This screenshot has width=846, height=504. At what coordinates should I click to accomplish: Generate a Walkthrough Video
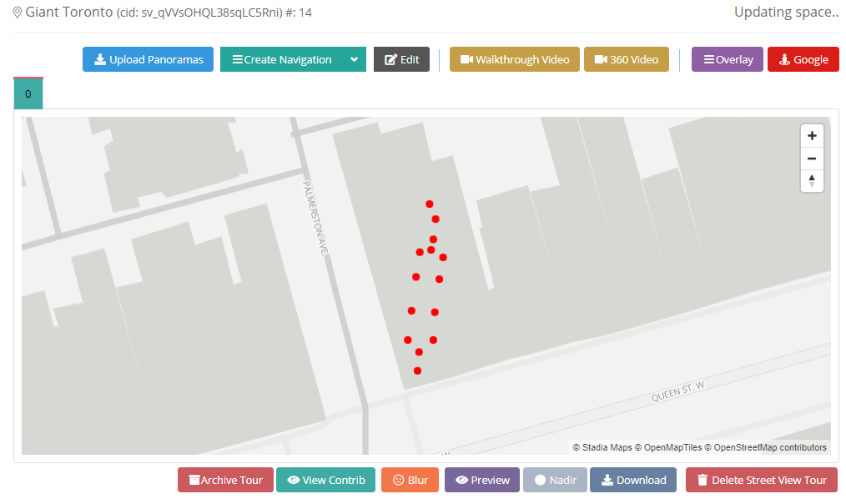(x=515, y=59)
